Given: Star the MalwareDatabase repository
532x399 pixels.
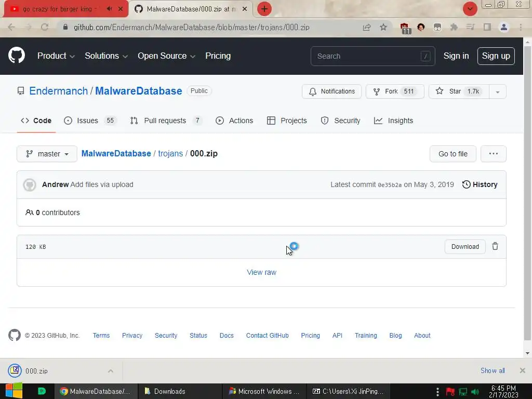Looking at the screenshot, I should click(459, 91).
